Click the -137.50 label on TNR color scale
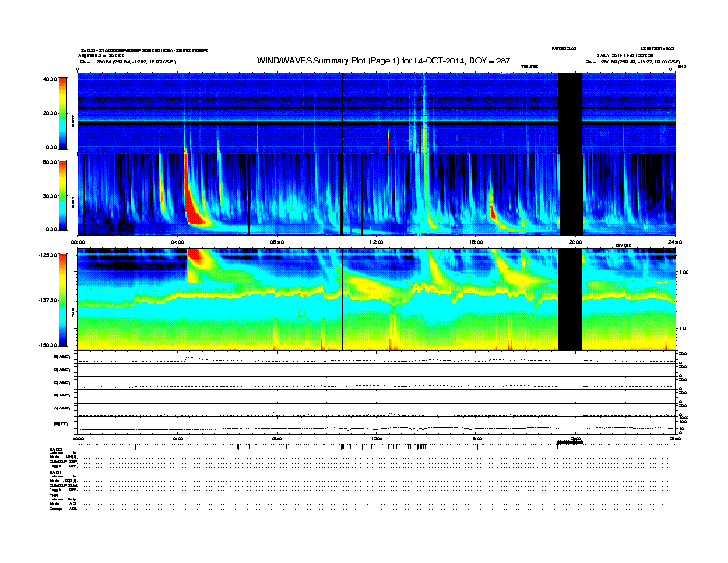The height and width of the screenshot is (563, 728). tap(49, 300)
